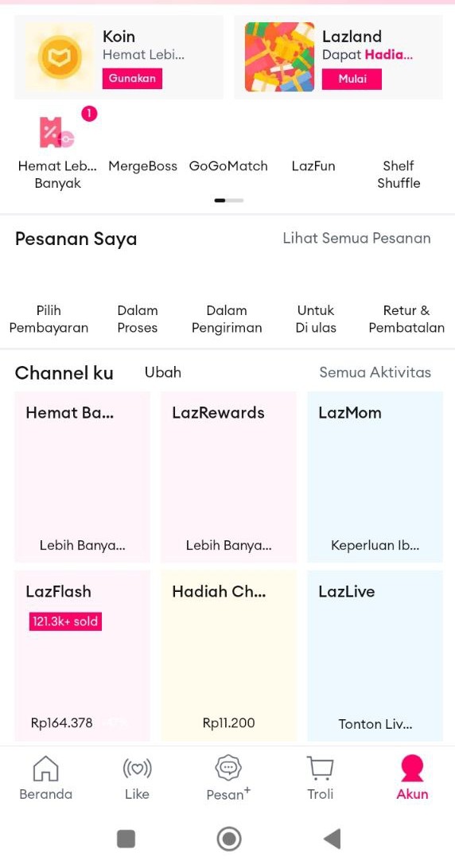Open the Hemat Lebih Banyak voucher icon
The height and width of the screenshot is (868, 455).
click(57, 132)
